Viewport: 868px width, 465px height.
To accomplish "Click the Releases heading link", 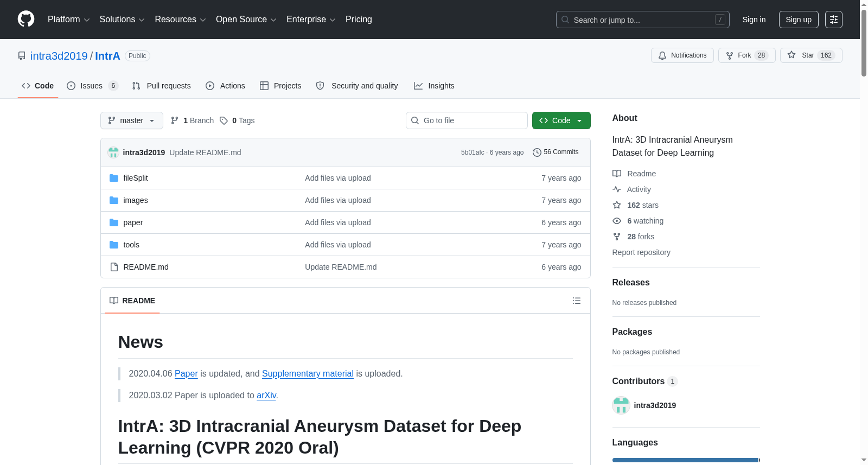I will (x=631, y=283).
